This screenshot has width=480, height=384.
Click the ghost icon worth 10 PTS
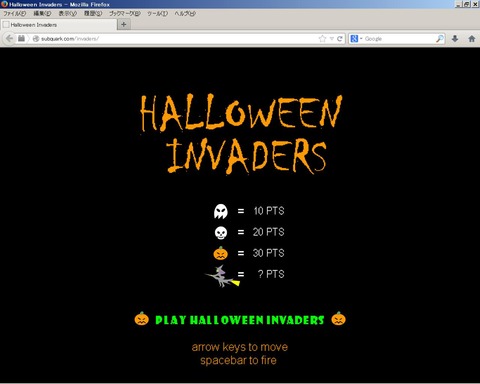[x=221, y=211]
